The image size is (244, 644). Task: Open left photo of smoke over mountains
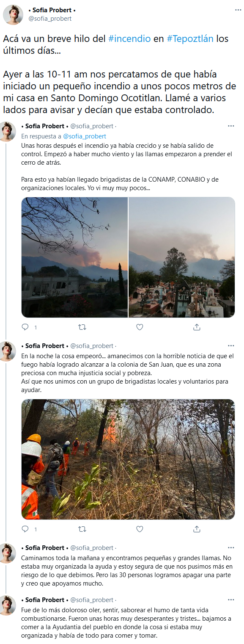coord(74,257)
